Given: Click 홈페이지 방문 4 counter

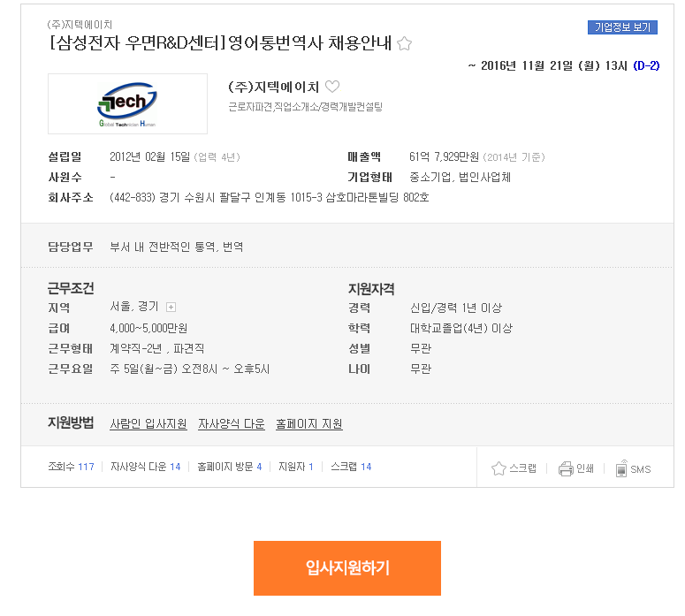Looking at the screenshot, I should [x=229, y=467].
